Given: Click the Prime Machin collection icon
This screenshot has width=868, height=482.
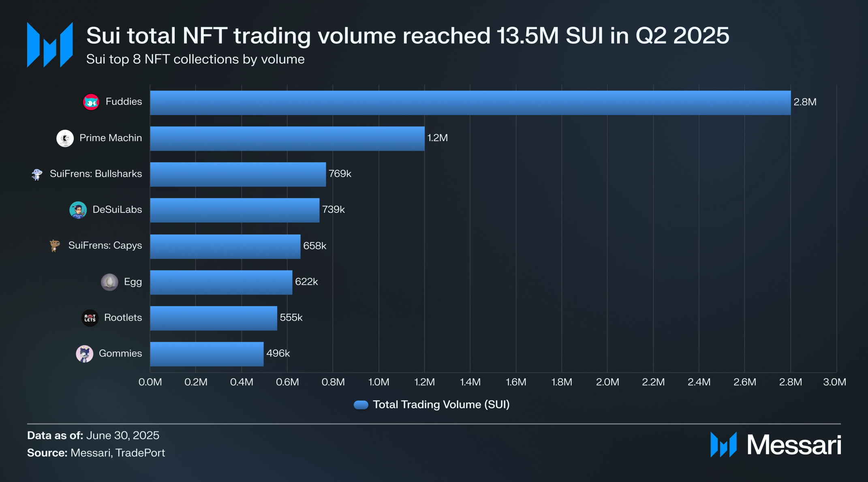Looking at the screenshot, I should tap(65, 138).
